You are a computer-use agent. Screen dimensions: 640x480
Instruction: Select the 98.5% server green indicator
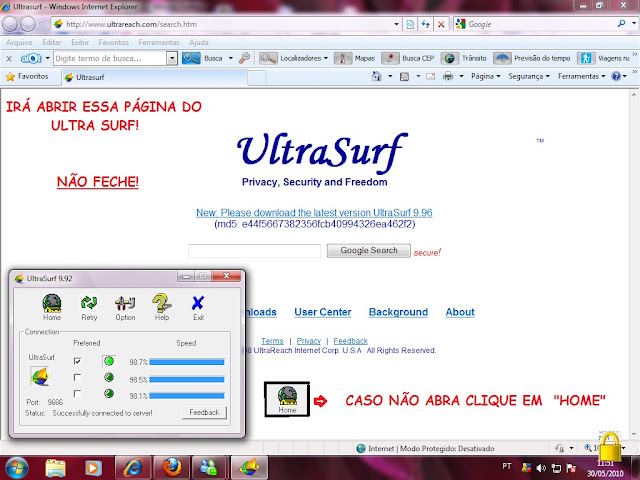coord(109,378)
